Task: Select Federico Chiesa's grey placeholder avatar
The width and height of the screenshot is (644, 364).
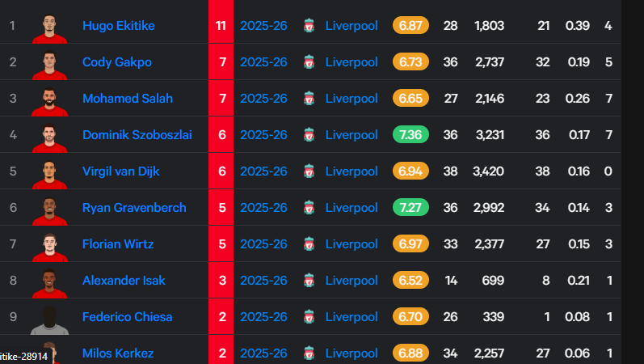Action: pos(50,320)
